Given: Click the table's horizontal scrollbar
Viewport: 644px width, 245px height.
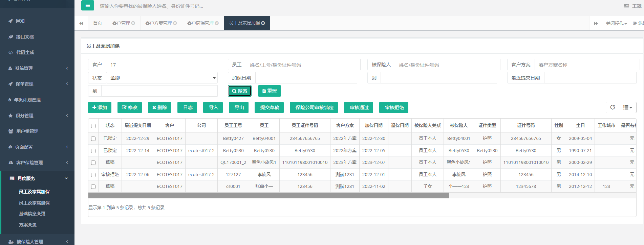Looking at the screenshot, I should [269, 195].
